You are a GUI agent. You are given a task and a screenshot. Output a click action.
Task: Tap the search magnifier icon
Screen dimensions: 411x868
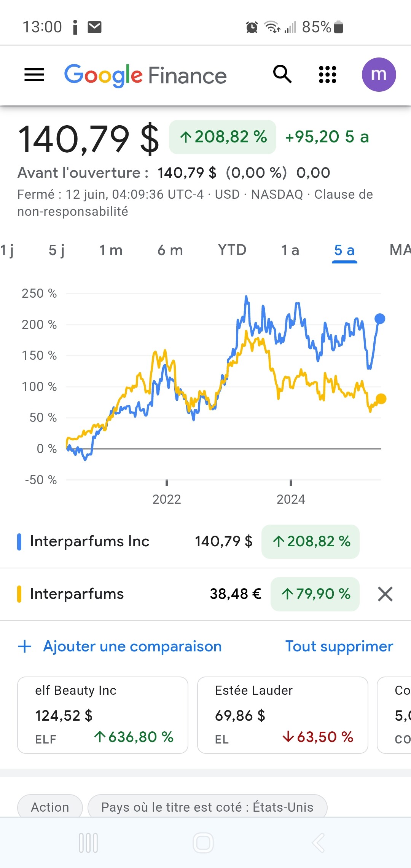[282, 74]
